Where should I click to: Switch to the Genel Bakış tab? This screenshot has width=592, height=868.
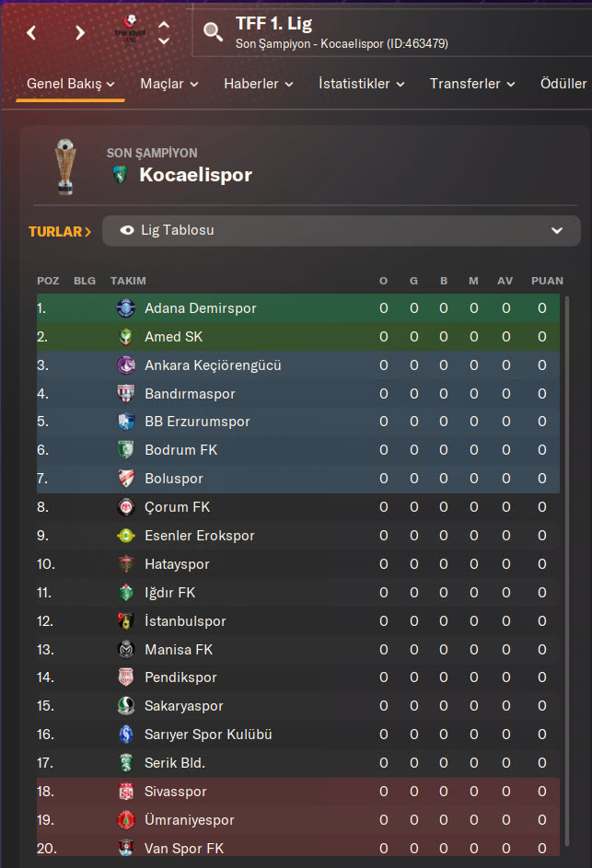tap(70, 84)
